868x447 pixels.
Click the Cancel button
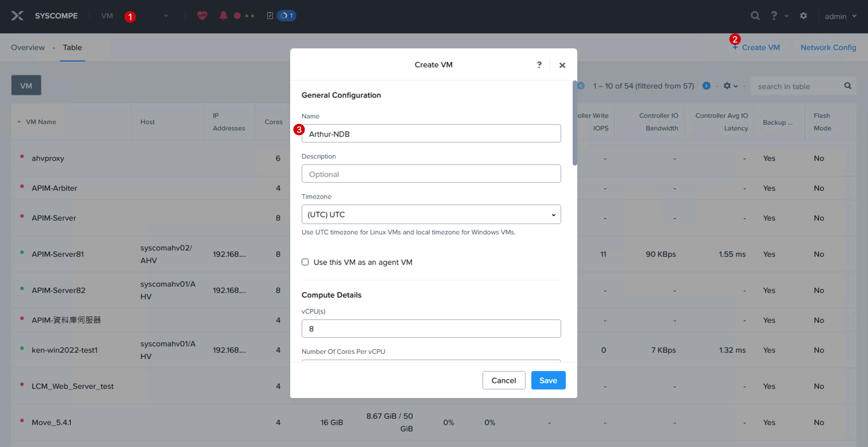click(x=504, y=380)
